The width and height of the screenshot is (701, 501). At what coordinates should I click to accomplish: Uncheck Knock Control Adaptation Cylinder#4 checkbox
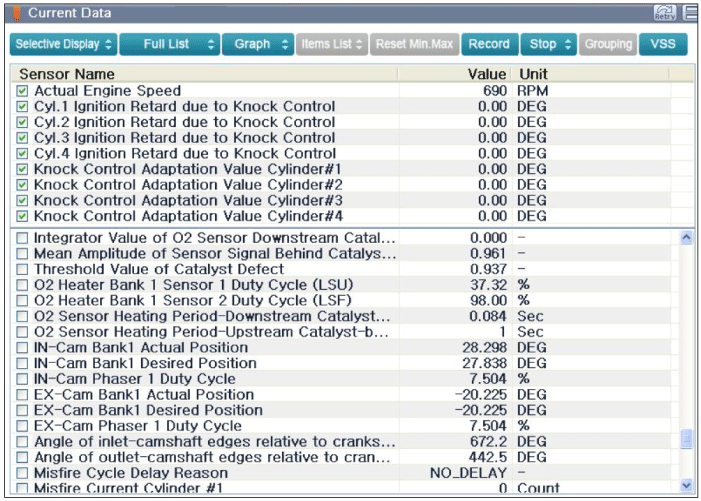tap(22, 216)
